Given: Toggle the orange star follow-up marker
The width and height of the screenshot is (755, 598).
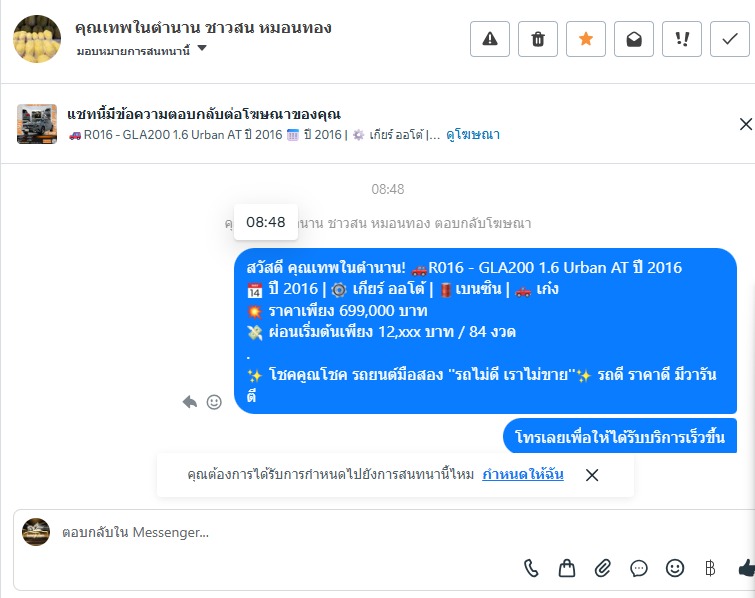Looking at the screenshot, I should [x=586, y=39].
